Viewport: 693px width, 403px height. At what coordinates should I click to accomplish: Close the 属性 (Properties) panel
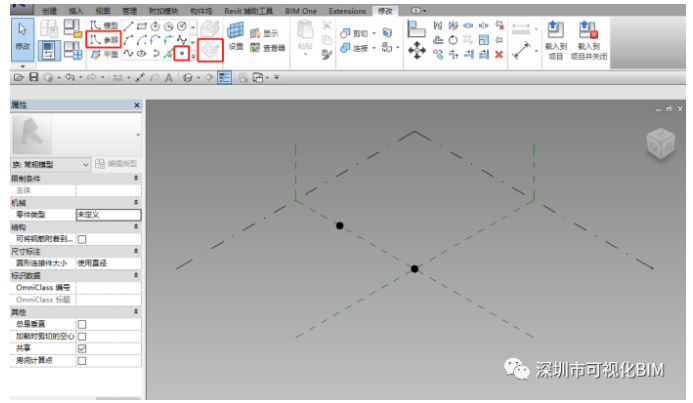[137, 105]
